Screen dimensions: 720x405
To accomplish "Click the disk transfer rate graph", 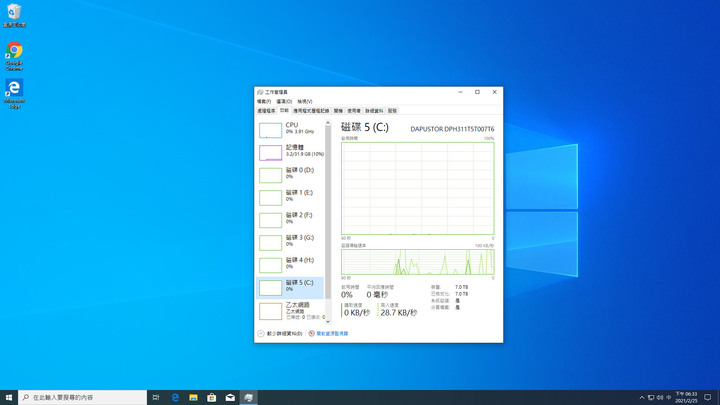I will (417, 262).
